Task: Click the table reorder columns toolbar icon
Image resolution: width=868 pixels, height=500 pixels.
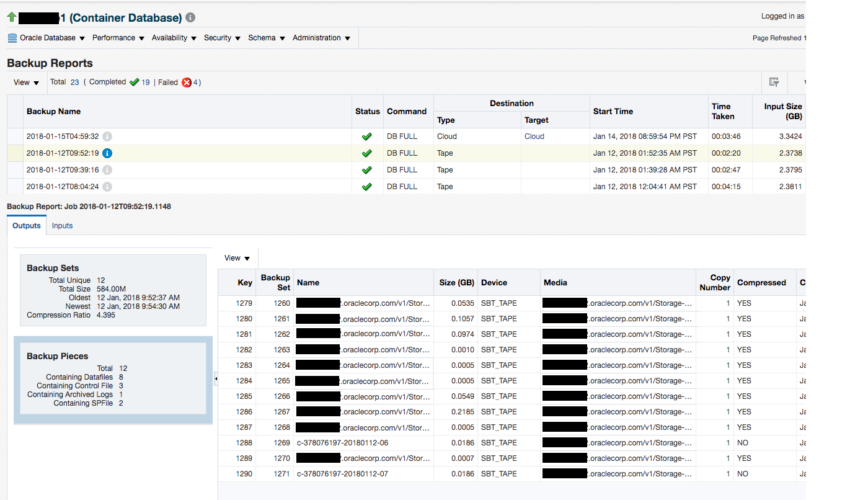Action: [x=774, y=82]
